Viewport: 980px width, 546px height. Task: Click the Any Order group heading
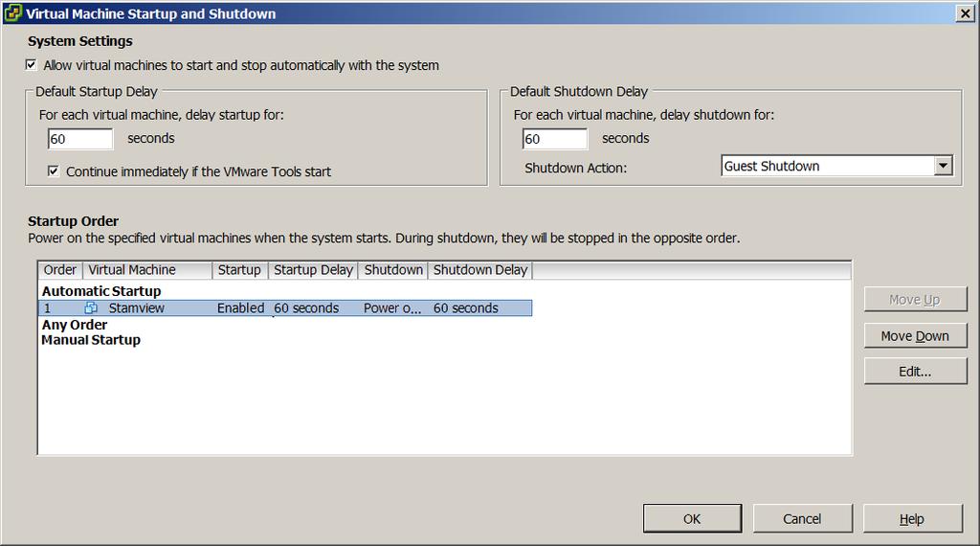[75, 325]
